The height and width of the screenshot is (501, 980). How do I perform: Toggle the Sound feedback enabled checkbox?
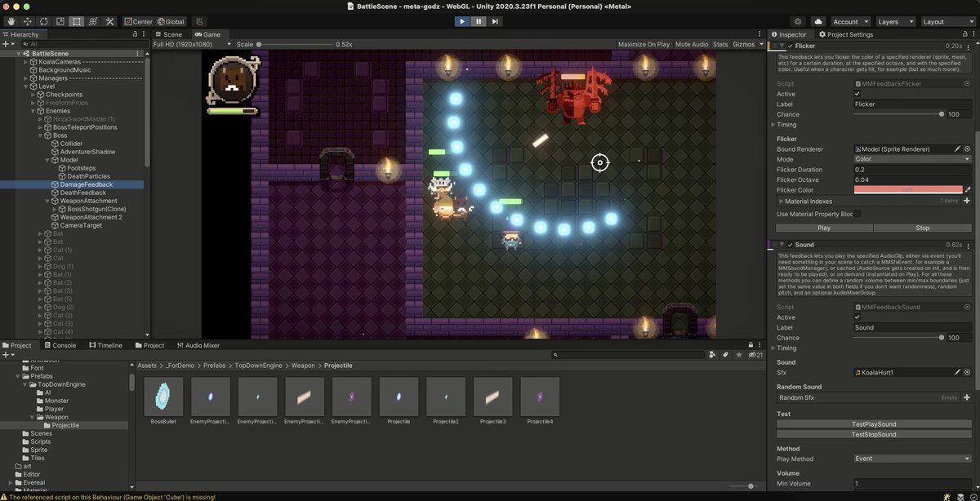[790, 245]
